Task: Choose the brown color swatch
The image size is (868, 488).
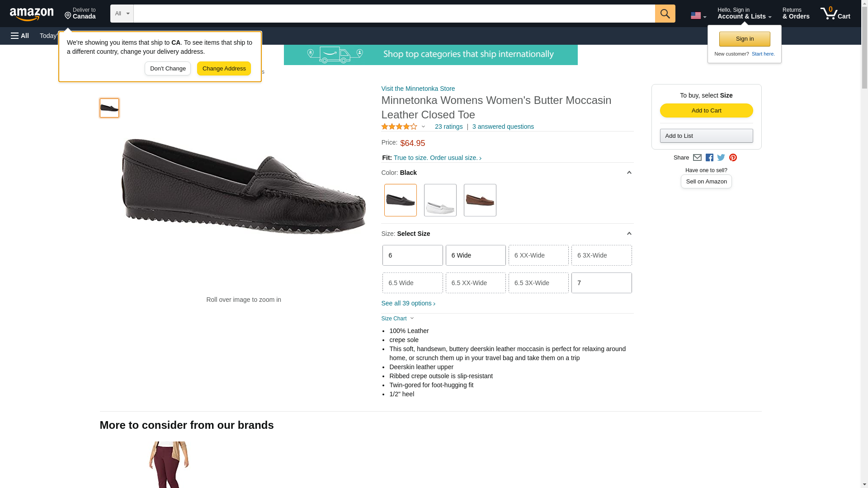Action: pos(480,200)
